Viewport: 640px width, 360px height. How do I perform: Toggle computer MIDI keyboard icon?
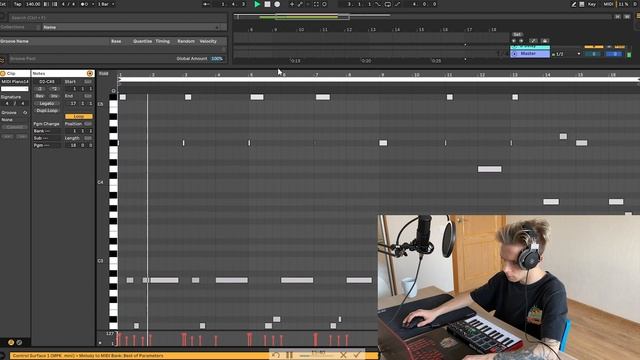tap(582, 4)
